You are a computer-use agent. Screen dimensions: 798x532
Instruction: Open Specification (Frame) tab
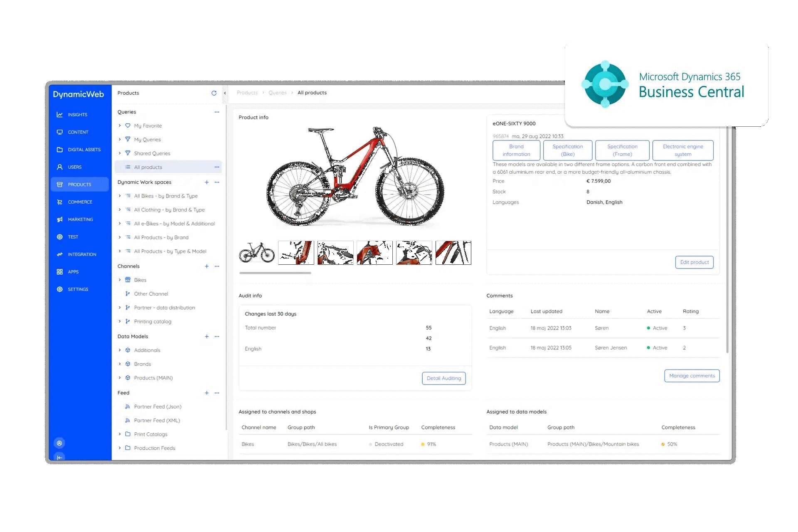(x=622, y=150)
